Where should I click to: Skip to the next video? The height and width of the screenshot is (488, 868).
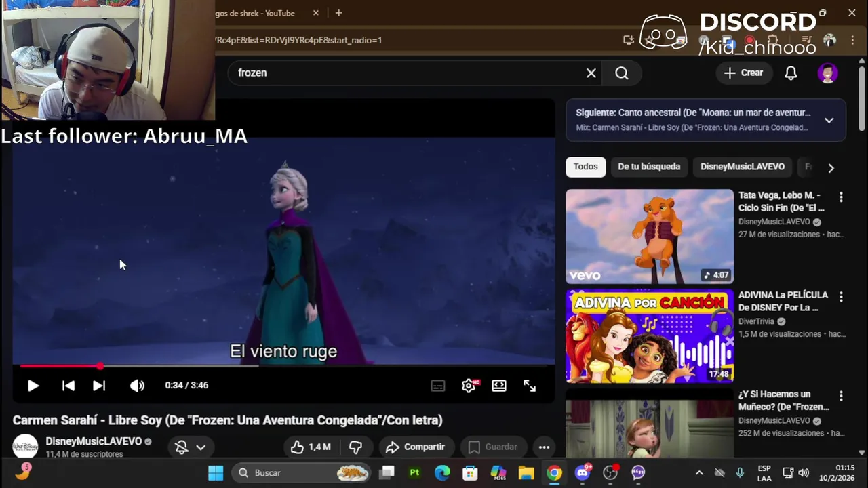(x=99, y=386)
